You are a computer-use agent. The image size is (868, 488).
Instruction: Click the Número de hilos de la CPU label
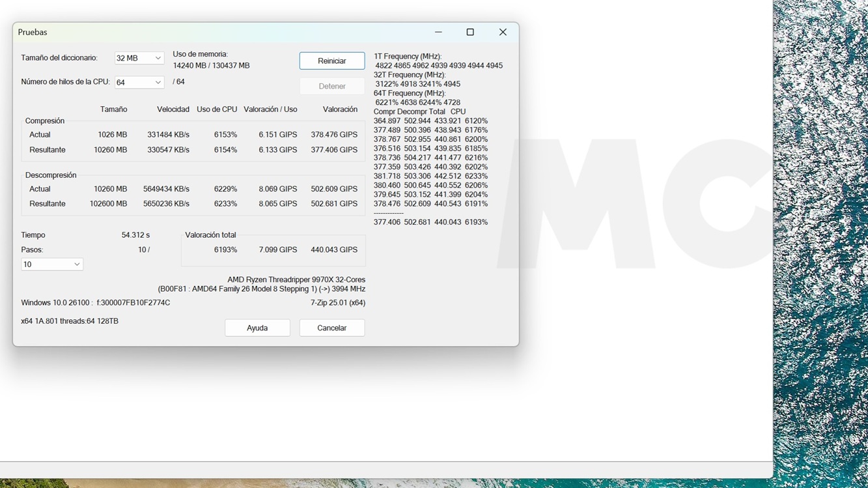[x=65, y=82]
